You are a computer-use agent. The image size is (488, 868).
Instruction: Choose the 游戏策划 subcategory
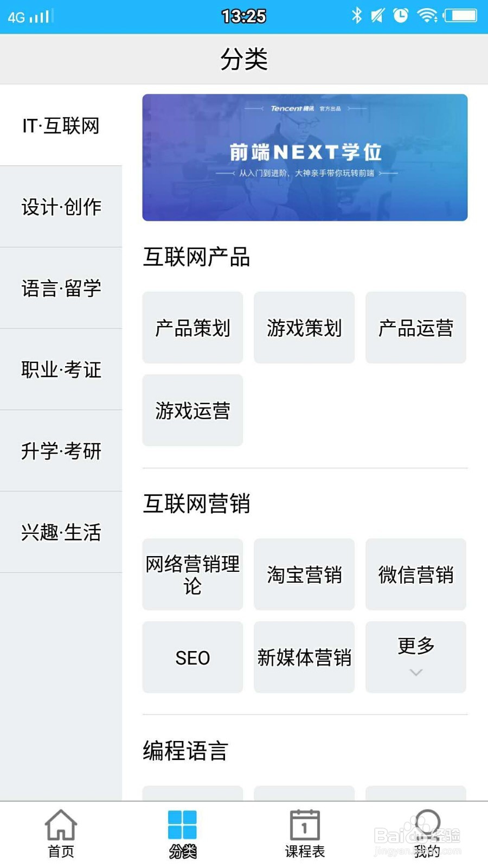coord(304,328)
